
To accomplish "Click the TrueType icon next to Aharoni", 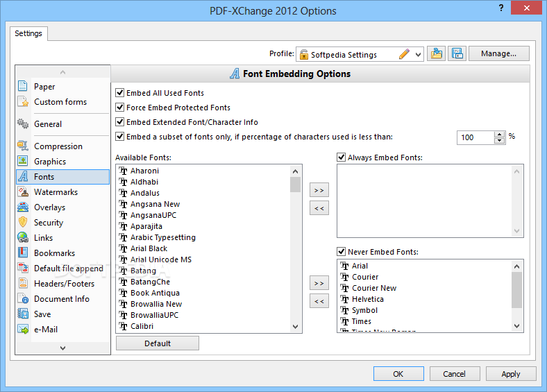I will click(x=123, y=171).
